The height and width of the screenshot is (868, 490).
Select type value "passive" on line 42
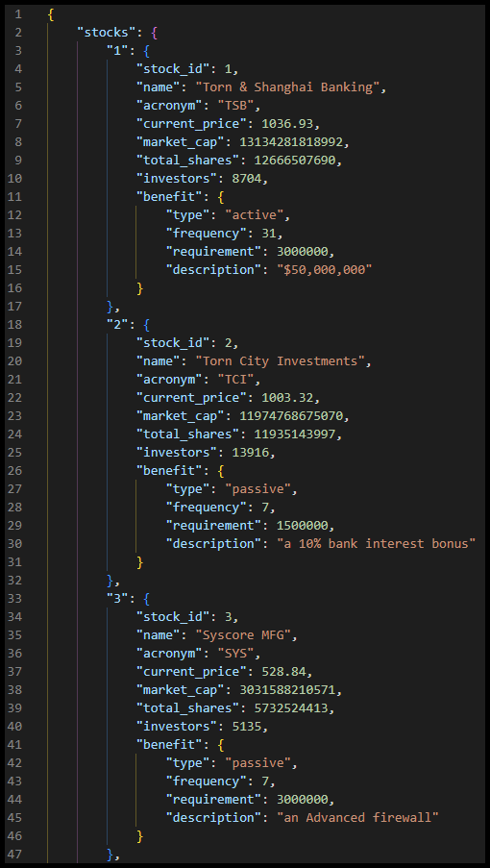coord(258,763)
